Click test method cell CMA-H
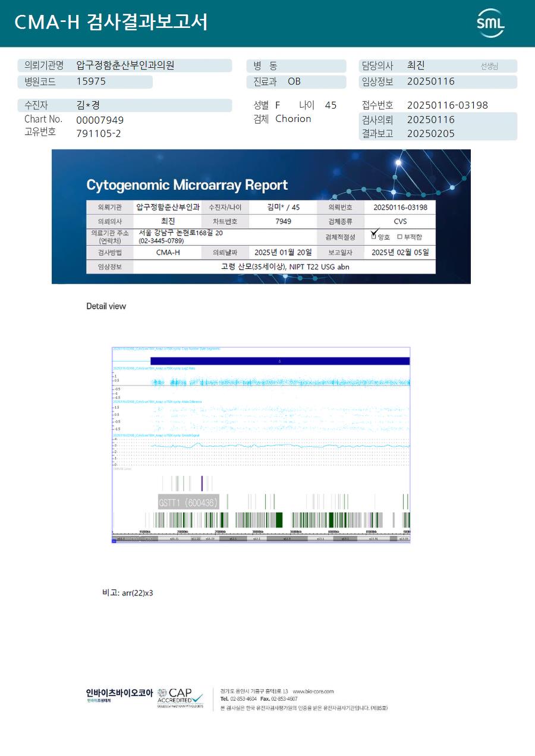535x756 pixels. coord(168,252)
